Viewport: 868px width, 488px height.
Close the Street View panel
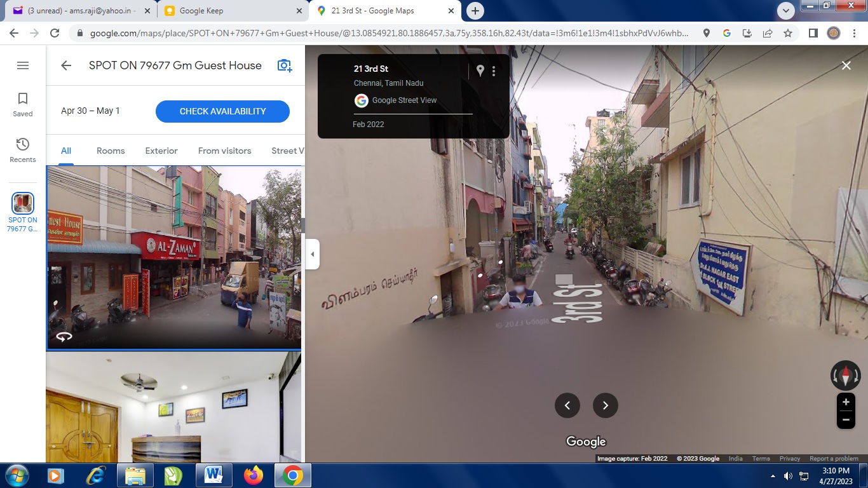846,65
